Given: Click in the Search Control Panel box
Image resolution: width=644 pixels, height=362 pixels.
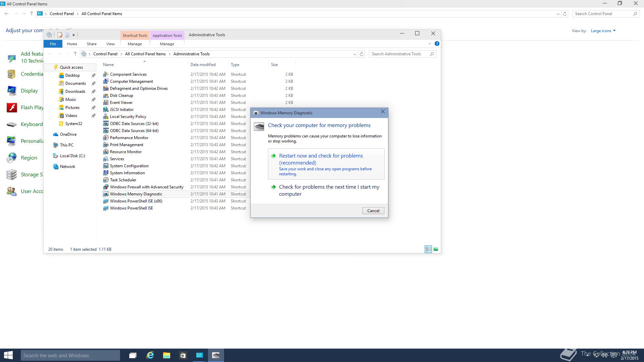Looking at the screenshot, I should point(605,14).
